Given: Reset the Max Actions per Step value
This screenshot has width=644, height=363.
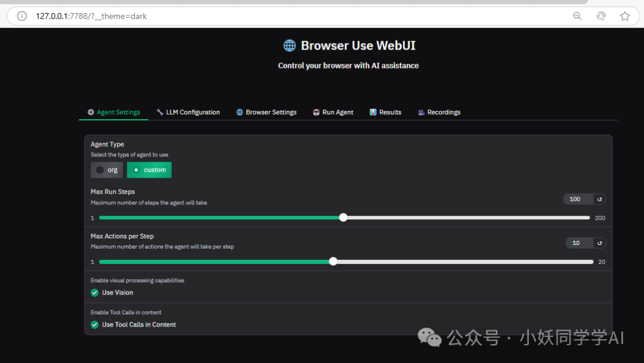Looking at the screenshot, I should point(600,243).
